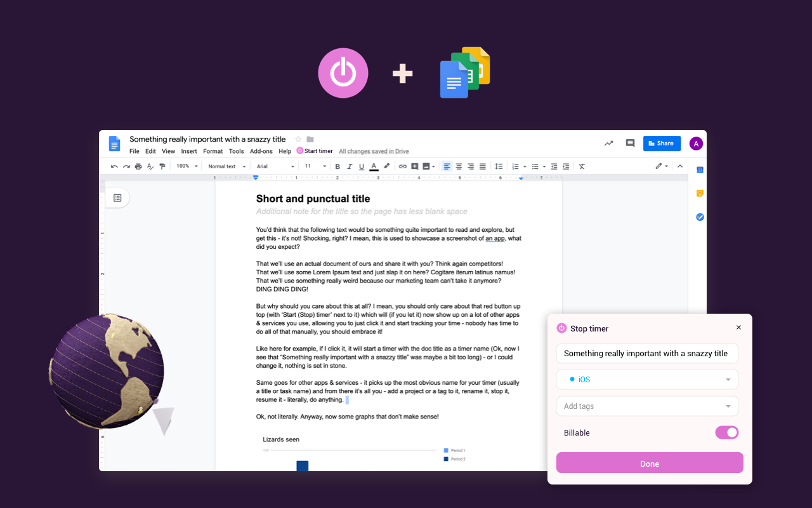Insert a link with the link icon
Image resolution: width=812 pixels, height=508 pixels.
tap(402, 166)
